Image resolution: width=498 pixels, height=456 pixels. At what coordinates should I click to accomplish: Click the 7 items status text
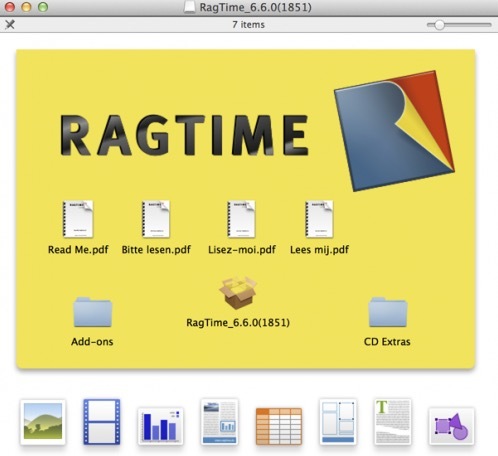point(248,25)
